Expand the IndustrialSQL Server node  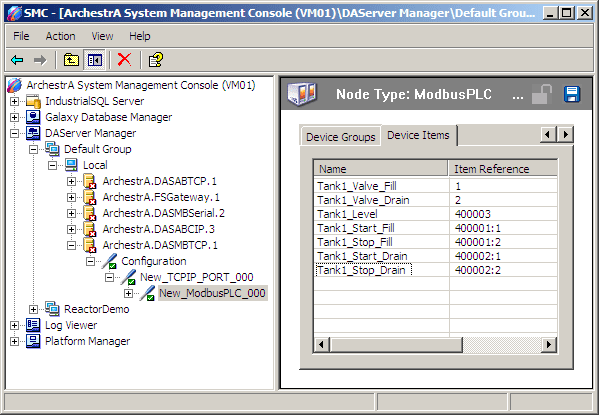coord(14,101)
